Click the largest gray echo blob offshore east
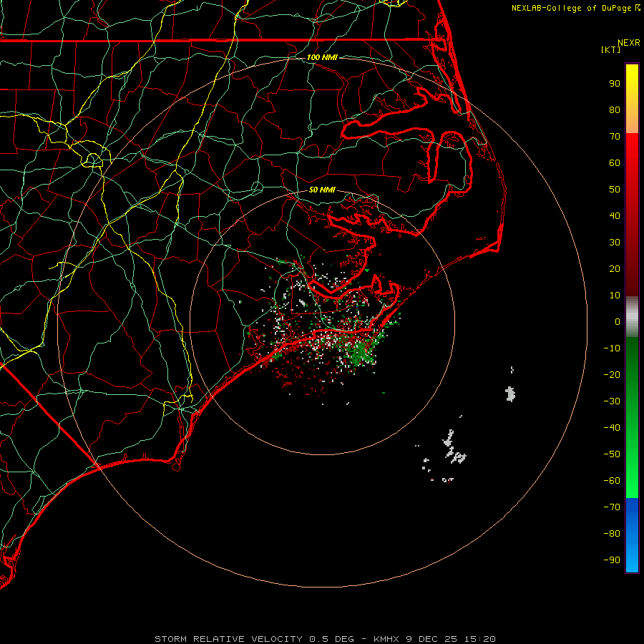 (x=510, y=393)
